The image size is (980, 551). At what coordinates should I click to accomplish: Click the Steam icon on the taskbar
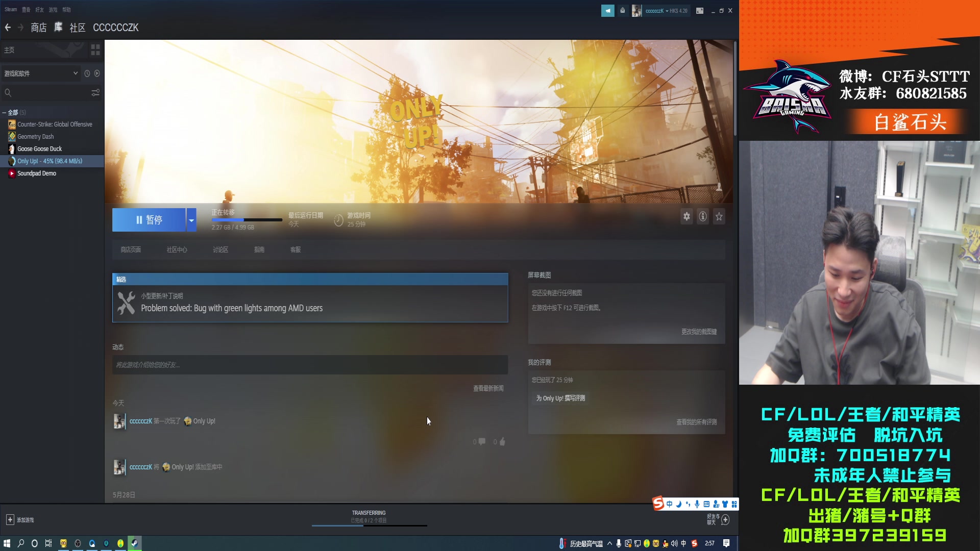point(135,543)
